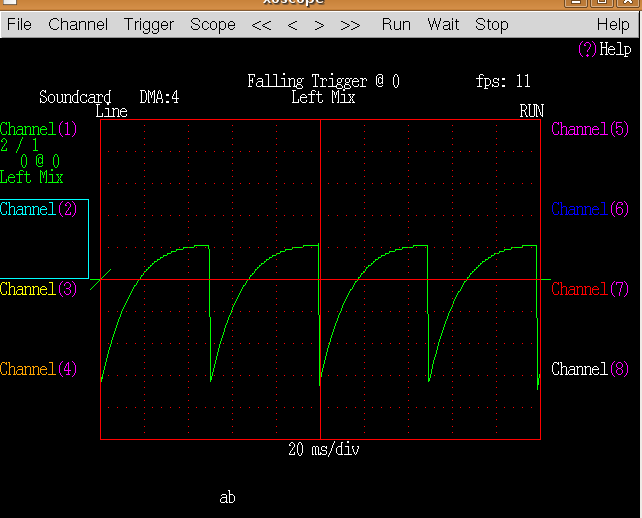This screenshot has height=518, width=642.
Task: Click the < slower timebase button
Action: click(x=293, y=24)
